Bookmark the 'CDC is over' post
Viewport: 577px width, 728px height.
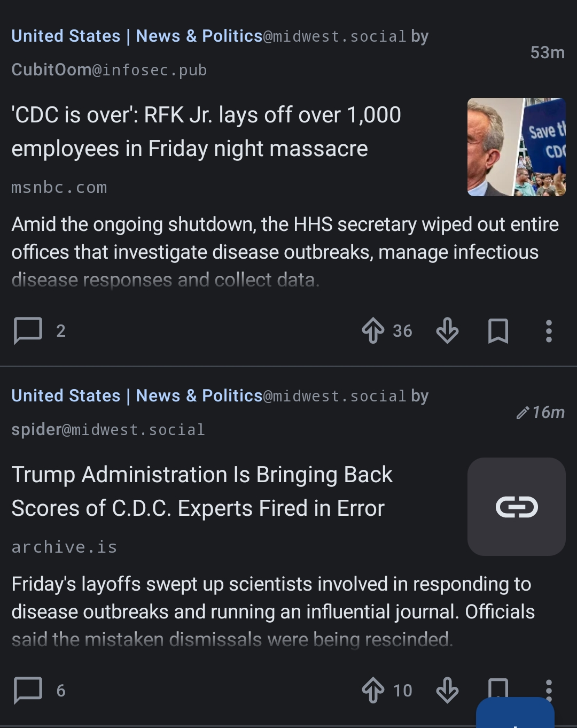498,330
